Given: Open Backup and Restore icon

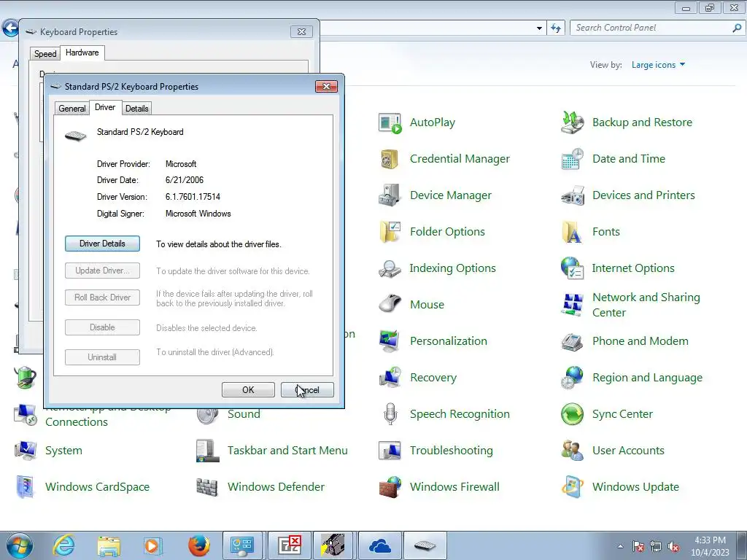Looking at the screenshot, I should coord(572,122).
